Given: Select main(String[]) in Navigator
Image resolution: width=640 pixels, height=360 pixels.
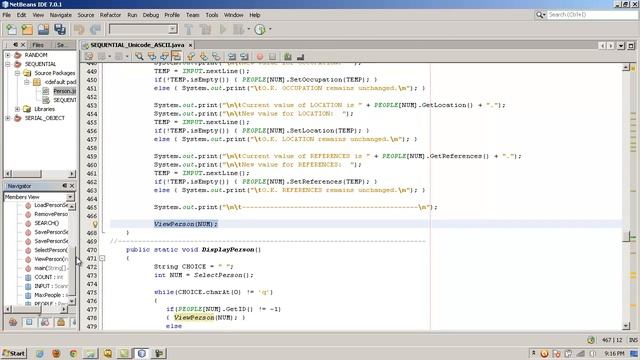Looking at the screenshot, I should [x=51, y=268].
